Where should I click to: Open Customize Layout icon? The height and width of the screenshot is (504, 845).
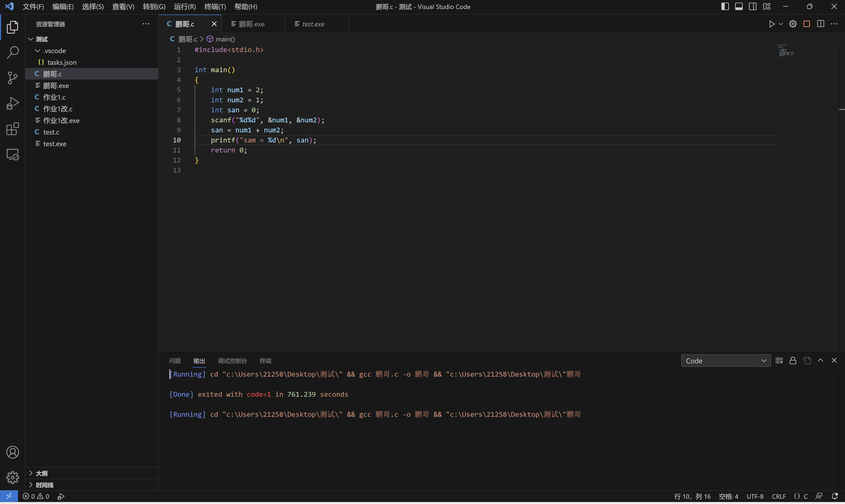coord(766,6)
